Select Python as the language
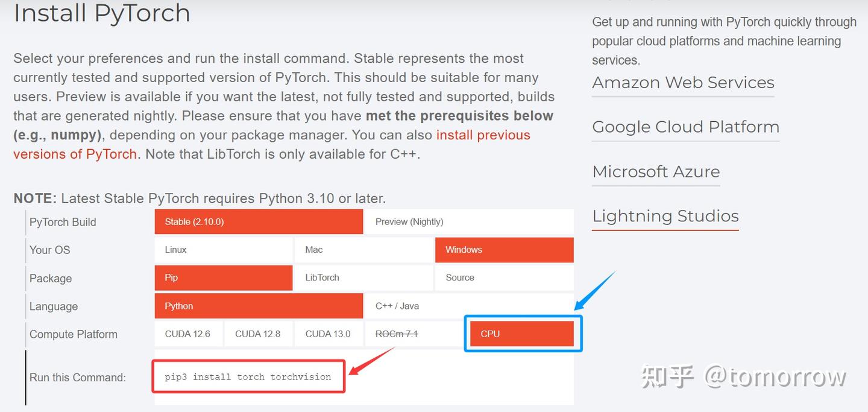 click(259, 306)
